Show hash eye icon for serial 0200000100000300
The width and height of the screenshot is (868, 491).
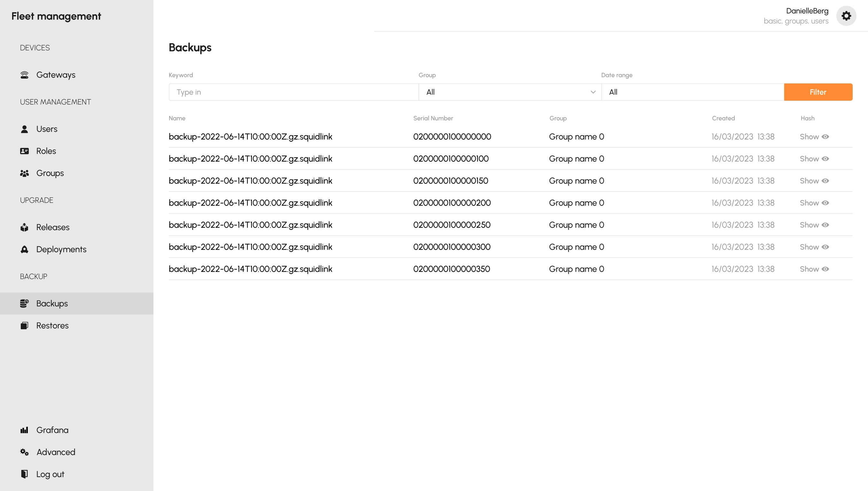click(x=825, y=247)
